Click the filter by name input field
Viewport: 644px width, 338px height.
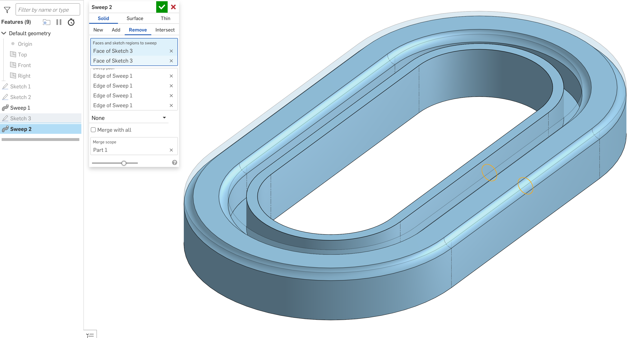(47, 10)
